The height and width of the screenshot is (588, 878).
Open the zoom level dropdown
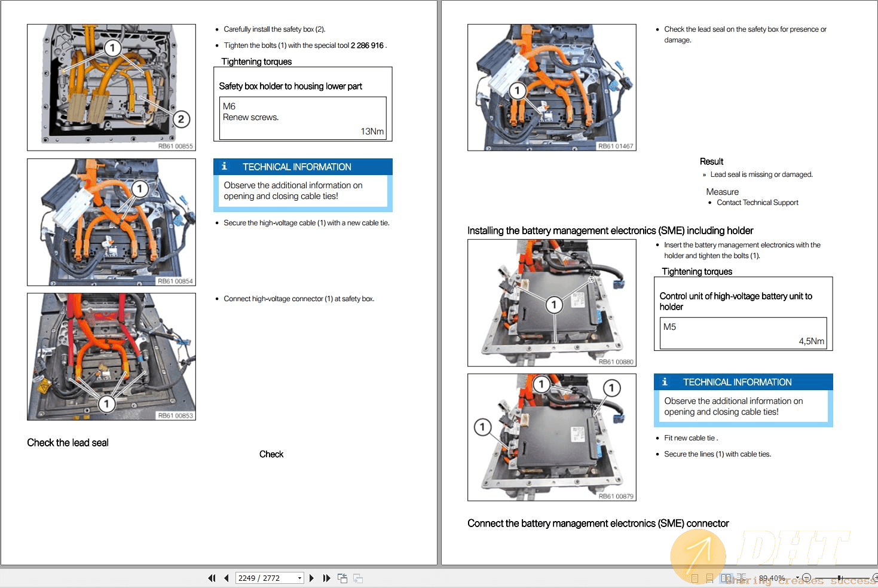tap(797, 577)
